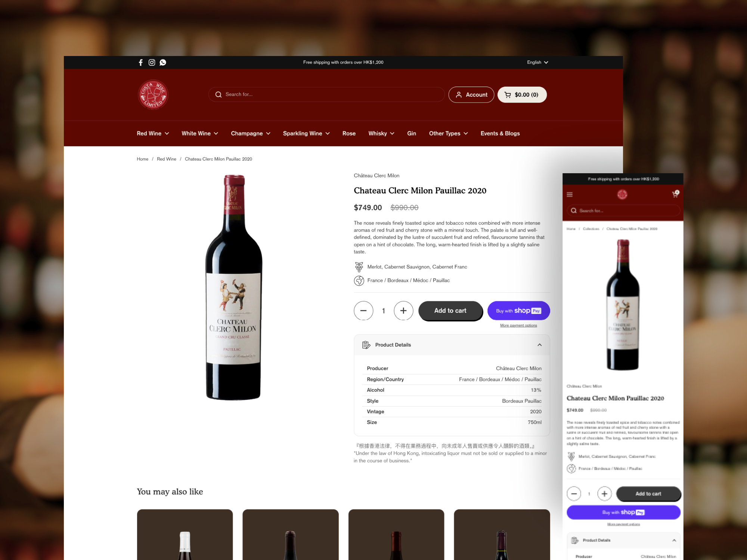Open the Facebook social link icon
This screenshot has width=747, height=560.
click(x=141, y=62)
